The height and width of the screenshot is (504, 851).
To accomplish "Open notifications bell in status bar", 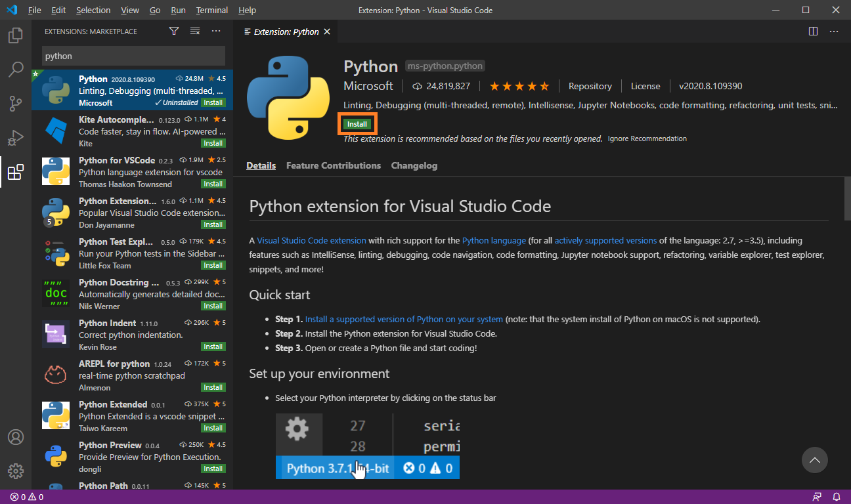I will (837, 497).
